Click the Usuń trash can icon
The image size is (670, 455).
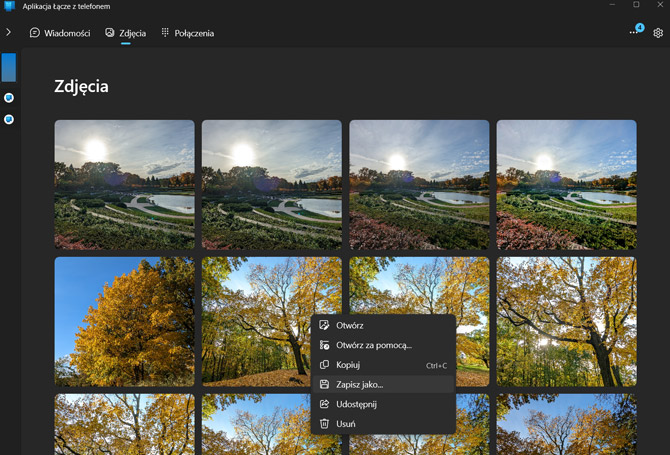coord(324,423)
